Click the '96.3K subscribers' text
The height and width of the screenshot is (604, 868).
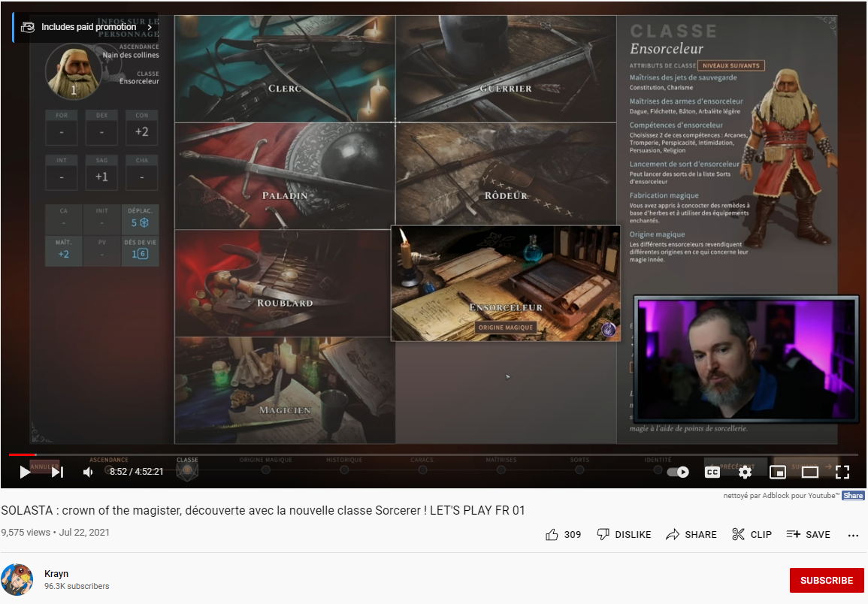click(x=77, y=586)
